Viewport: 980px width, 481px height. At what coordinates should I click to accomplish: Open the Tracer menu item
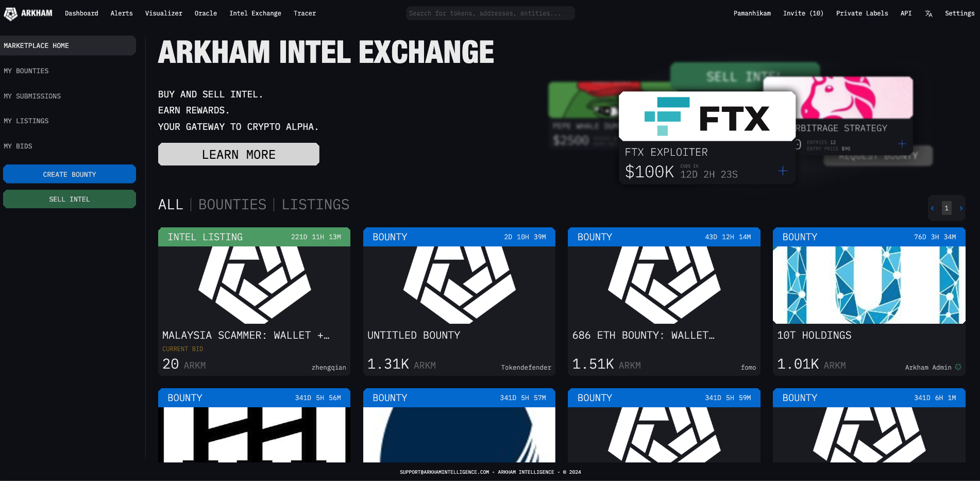pyautogui.click(x=305, y=13)
